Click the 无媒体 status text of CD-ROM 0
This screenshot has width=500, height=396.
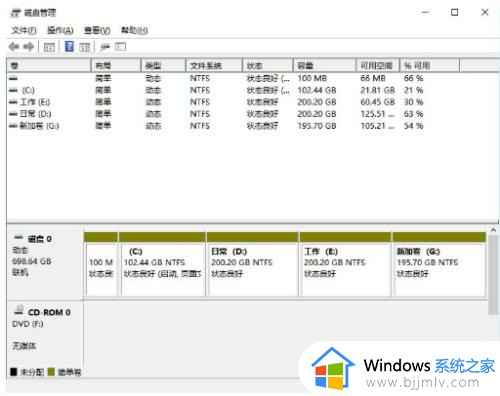click(24, 346)
